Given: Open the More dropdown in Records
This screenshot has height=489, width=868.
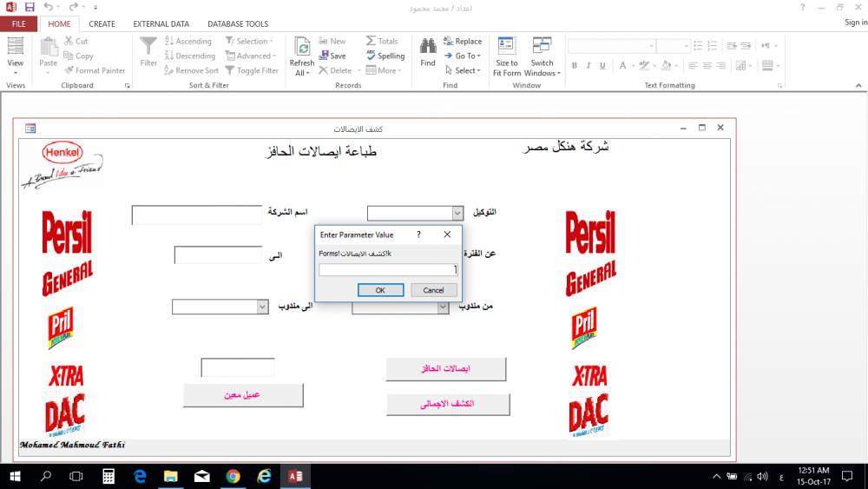Looking at the screenshot, I should pyautogui.click(x=384, y=70).
